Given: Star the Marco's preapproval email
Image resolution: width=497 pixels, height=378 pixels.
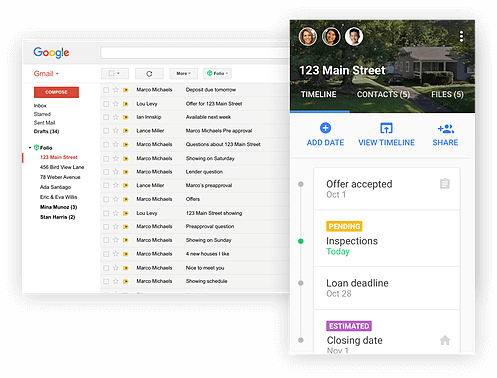Looking at the screenshot, I should 116,185.
